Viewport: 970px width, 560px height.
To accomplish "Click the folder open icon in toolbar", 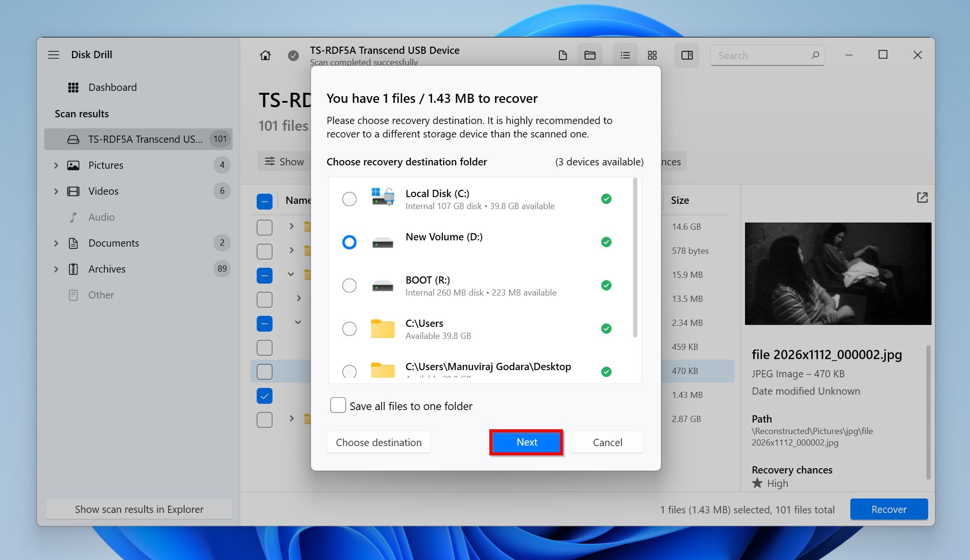I will (x=589, y=55).
